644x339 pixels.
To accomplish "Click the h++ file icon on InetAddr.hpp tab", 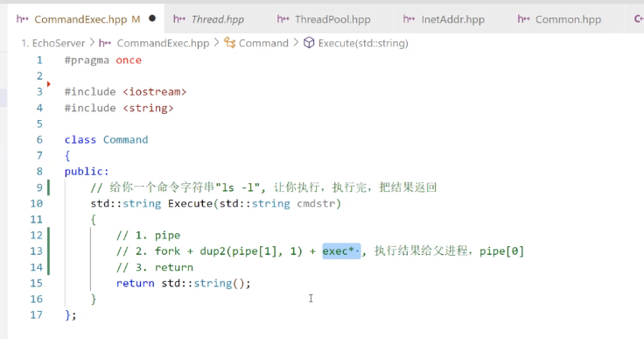I will coord(409,19).
